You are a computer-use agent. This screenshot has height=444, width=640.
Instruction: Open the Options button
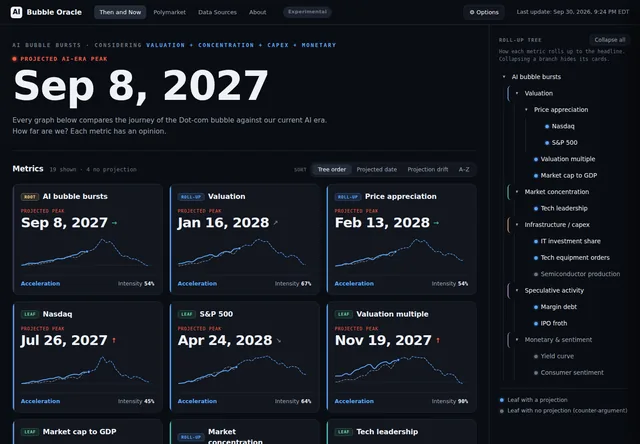[484, 12]
